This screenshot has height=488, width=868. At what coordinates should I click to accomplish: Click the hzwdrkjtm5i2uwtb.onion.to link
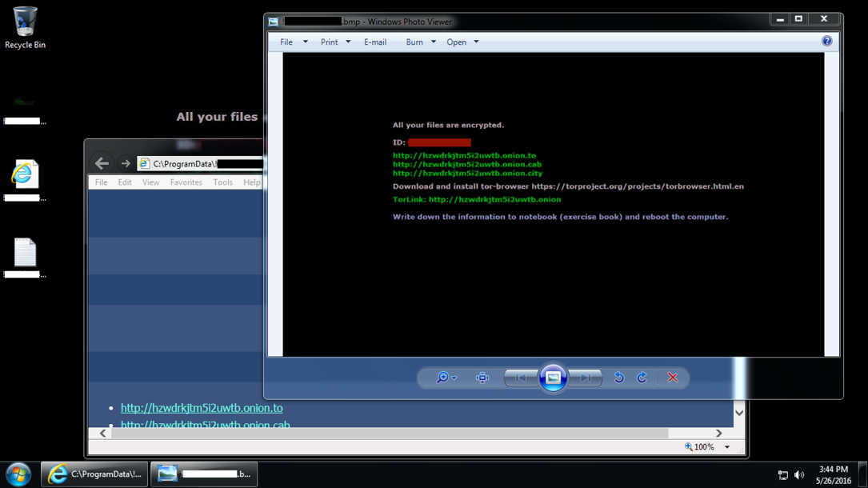tap(202, 408)
